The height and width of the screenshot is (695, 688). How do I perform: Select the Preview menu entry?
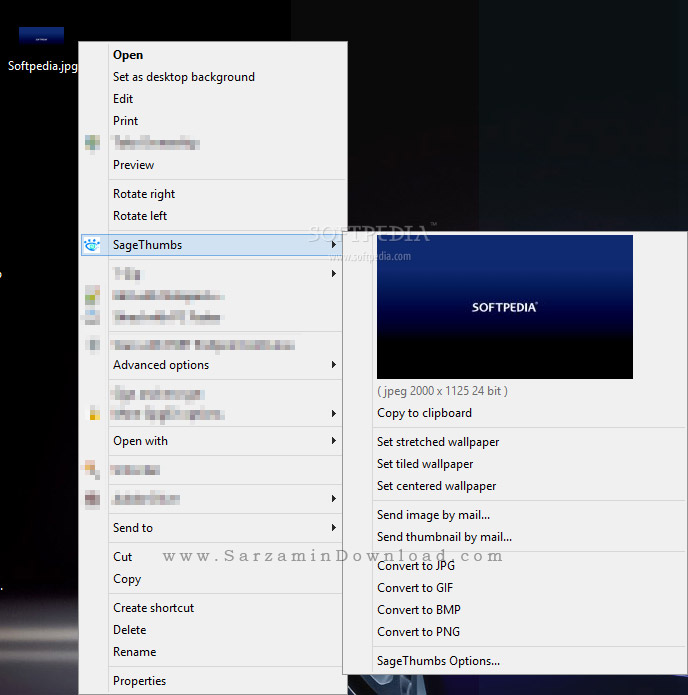point(213,165)
